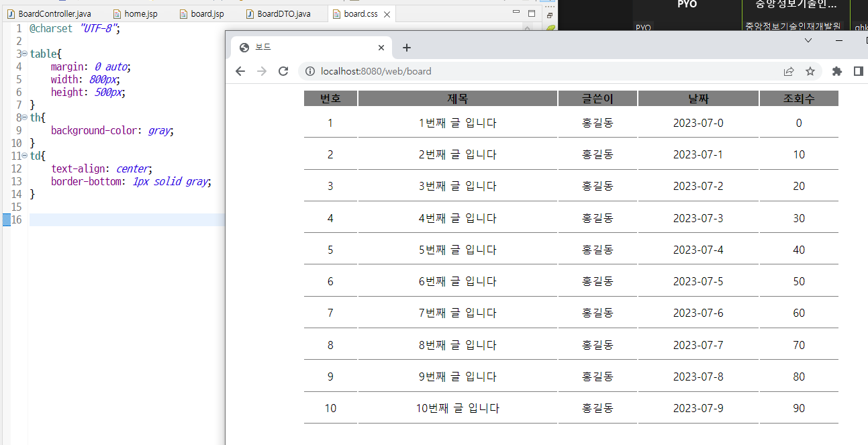
Task: Switch to board.jsp editor tab
Action: (x=201, y=13)
